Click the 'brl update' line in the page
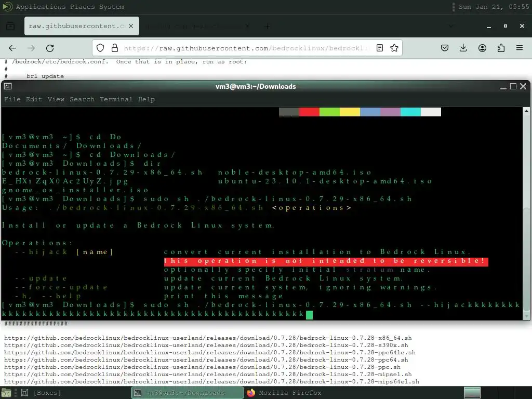Image resolution: width=532 pixels, height=399 pixels. point(45,76)
